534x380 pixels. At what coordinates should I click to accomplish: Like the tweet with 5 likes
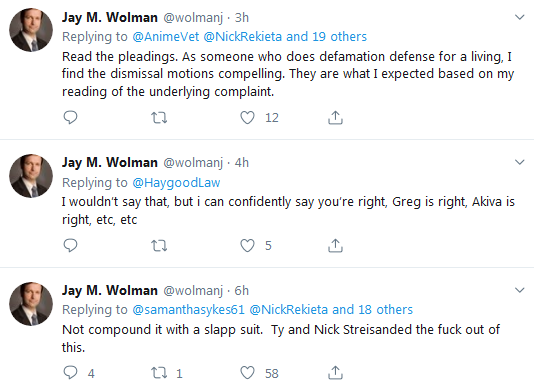click(x=248, y=246)
